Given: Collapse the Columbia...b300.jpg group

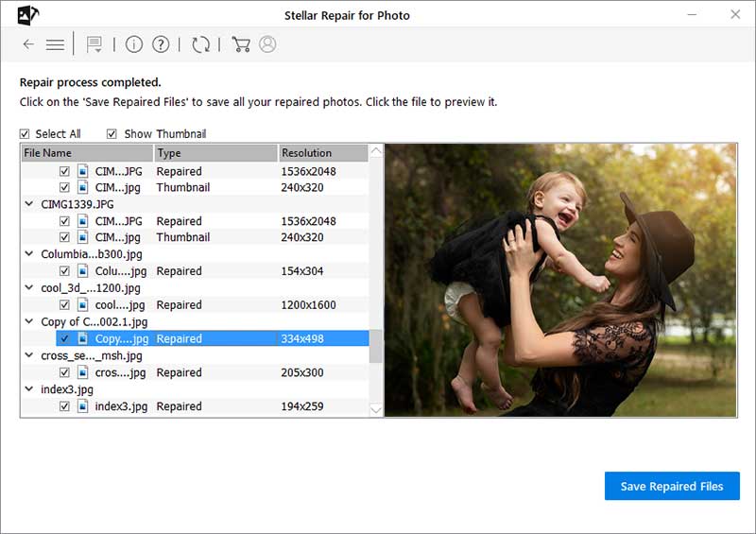Looking at the screenshot, I should 29,253.
